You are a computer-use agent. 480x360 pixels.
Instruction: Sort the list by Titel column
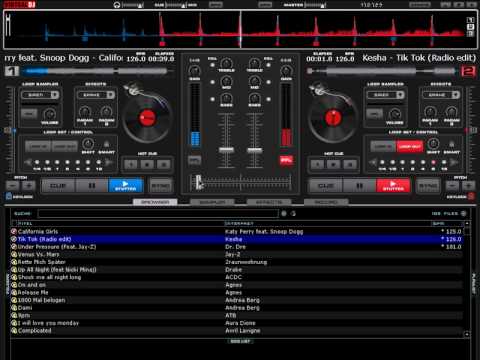[x=25, y=223]
